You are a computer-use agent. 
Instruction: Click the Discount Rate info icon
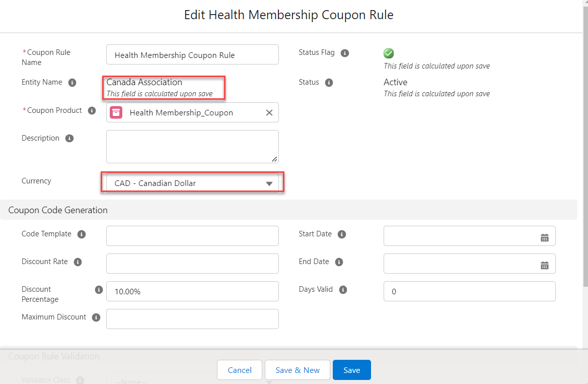pyautogui.click(x=78, y=262)
